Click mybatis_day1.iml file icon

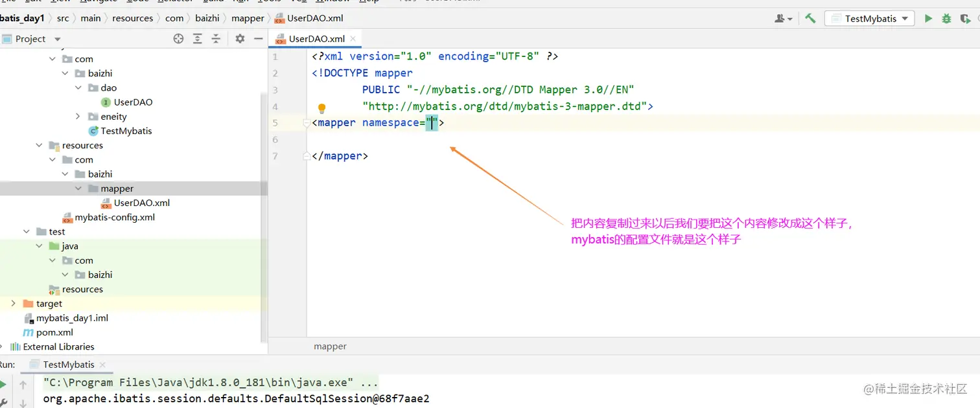28,318
